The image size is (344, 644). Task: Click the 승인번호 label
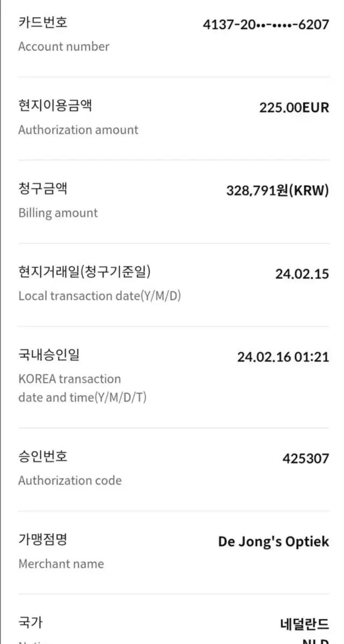click(43, 456)
